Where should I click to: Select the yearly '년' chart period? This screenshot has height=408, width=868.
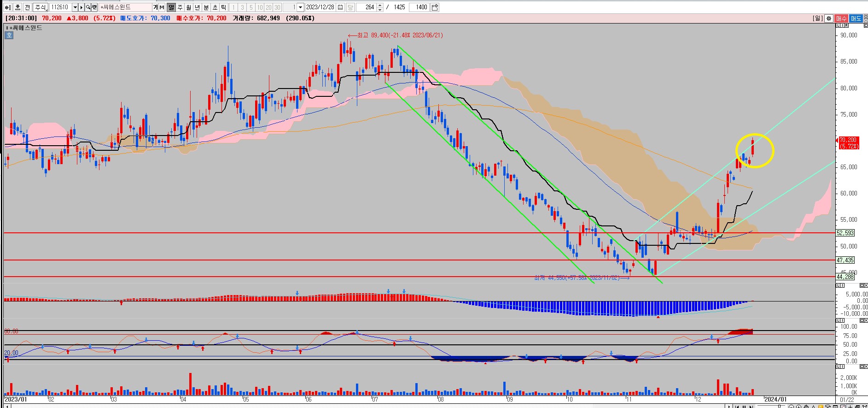[x=198, y=7]
